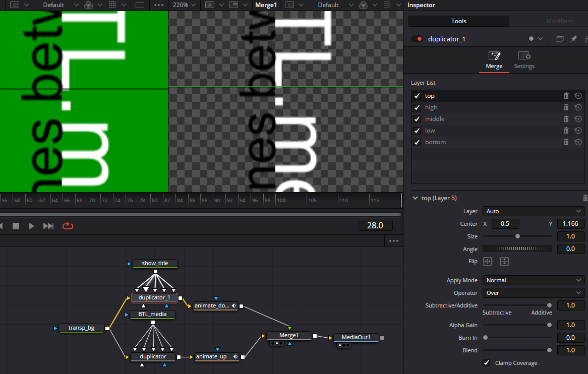Click trash icon next to top (Layer 5)
This screenshot has width=588, height=374.
(x=585, y=198)
